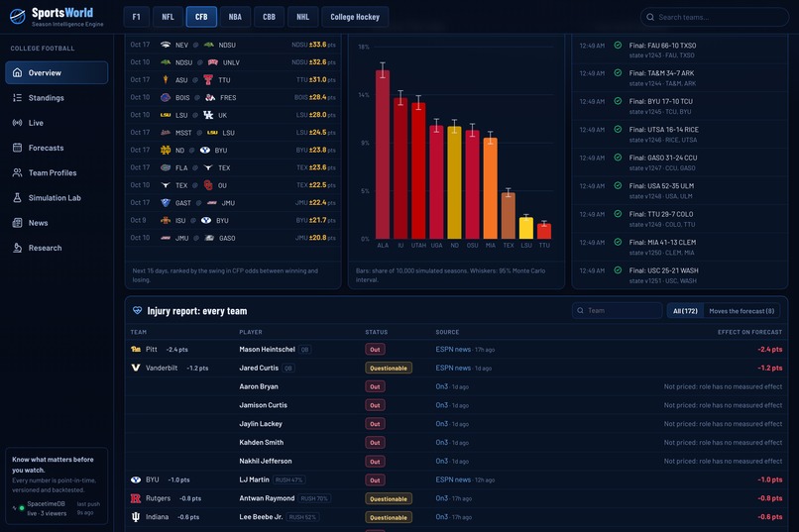
Task: Click the Team Profiles people icon
Action: [x=17, y=172]
